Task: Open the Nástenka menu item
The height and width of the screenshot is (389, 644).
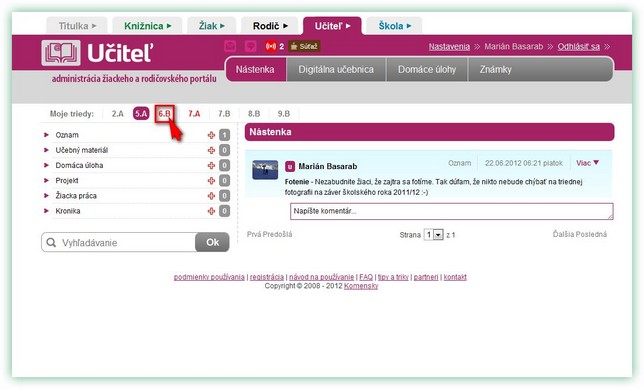Action: pyautogui.click(x=255, y=69)
